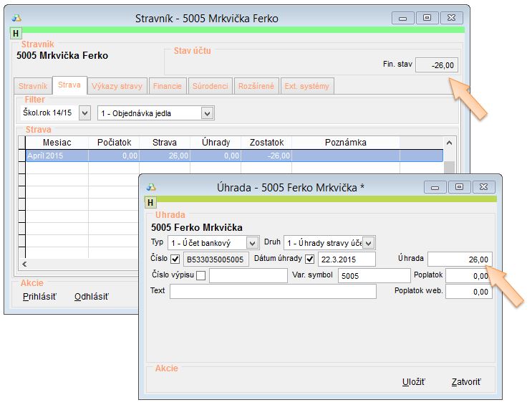This screenshot has height=405, width=532.
Task: Click the Uložiť button to save payment
Action: click(415, 383)
